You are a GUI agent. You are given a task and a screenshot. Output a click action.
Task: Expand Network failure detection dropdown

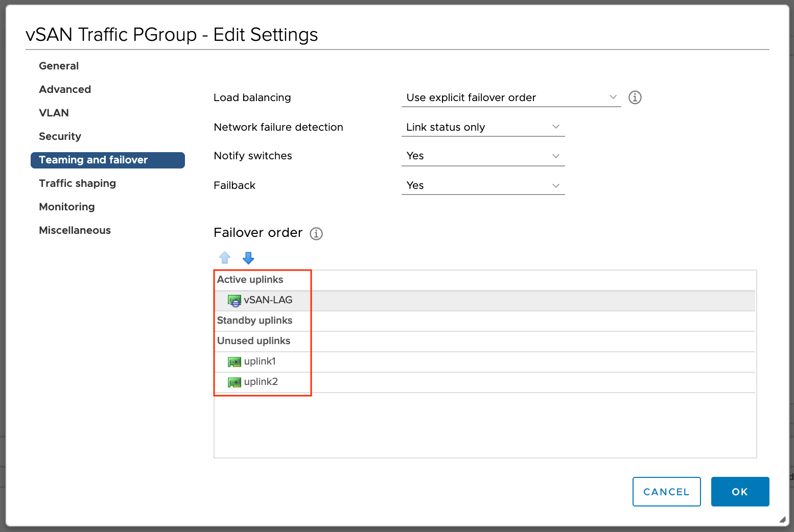point(483,127)
